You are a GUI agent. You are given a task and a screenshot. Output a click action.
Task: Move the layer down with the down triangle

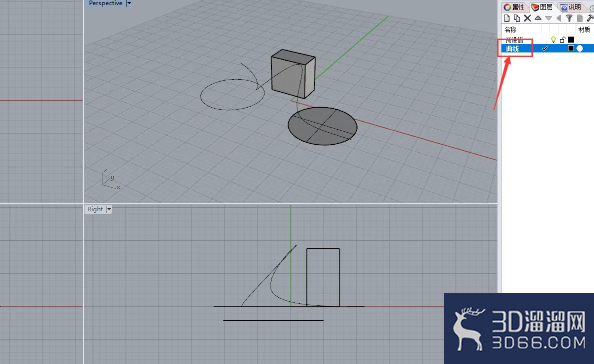coord(548,18)
